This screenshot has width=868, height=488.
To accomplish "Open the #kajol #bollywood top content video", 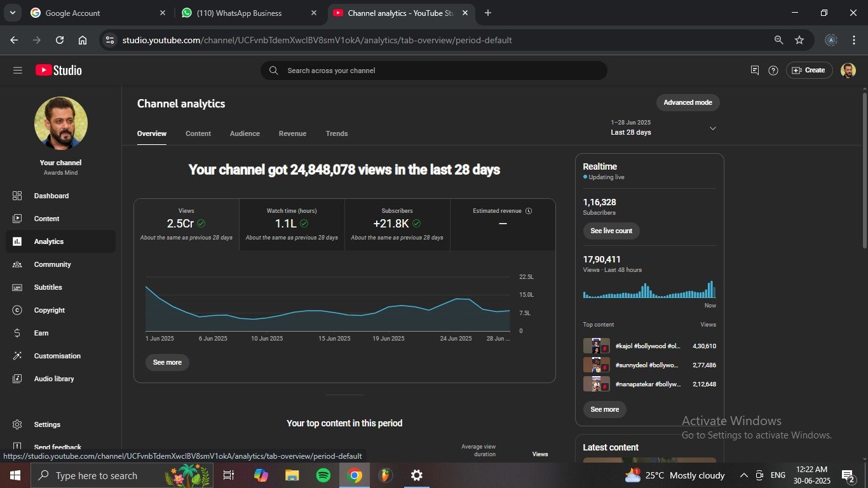I will 649,346.
